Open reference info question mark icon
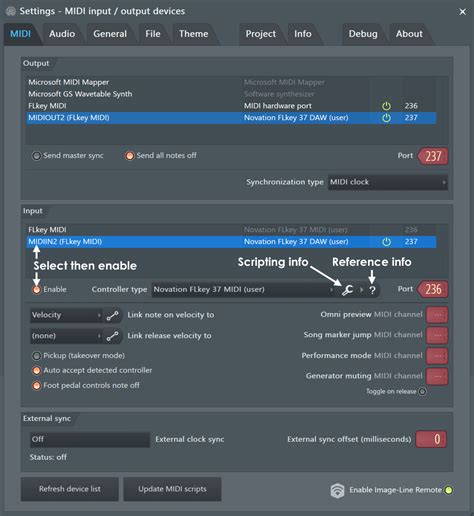Screen dimensions: 474x516 click(x=372, y=290)
